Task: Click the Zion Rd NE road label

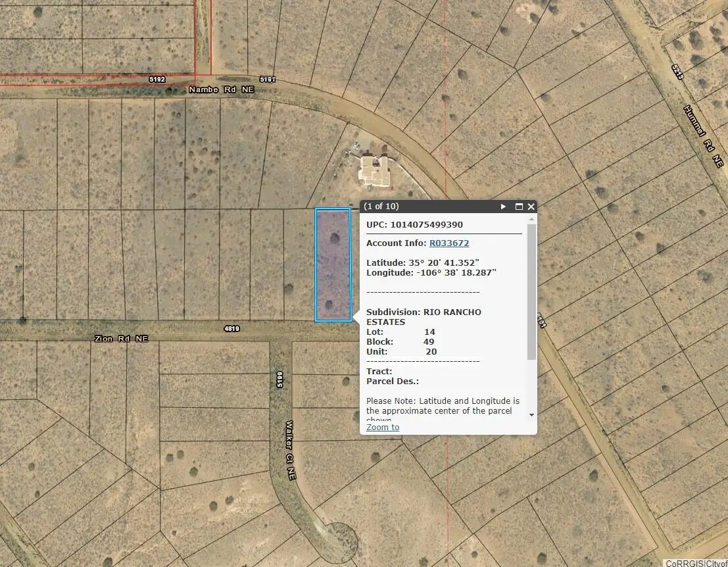Action: tap(122, 339)
